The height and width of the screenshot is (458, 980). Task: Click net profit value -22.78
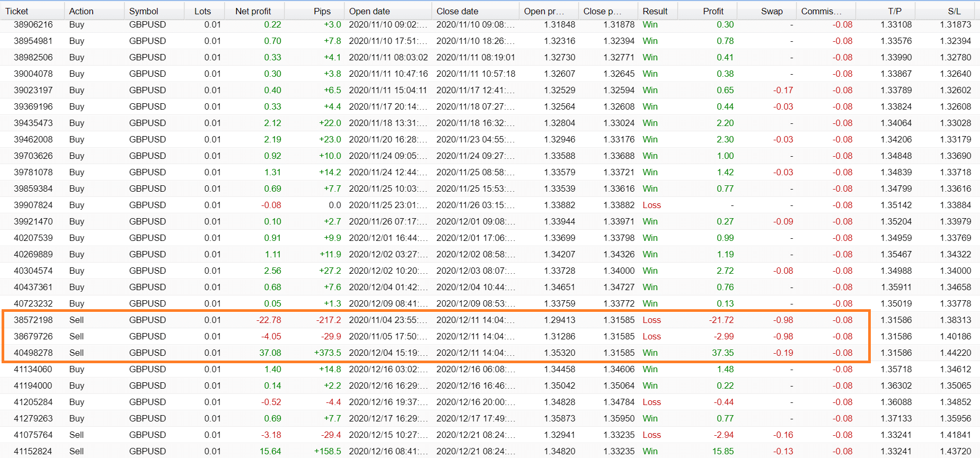pos(269,320)
